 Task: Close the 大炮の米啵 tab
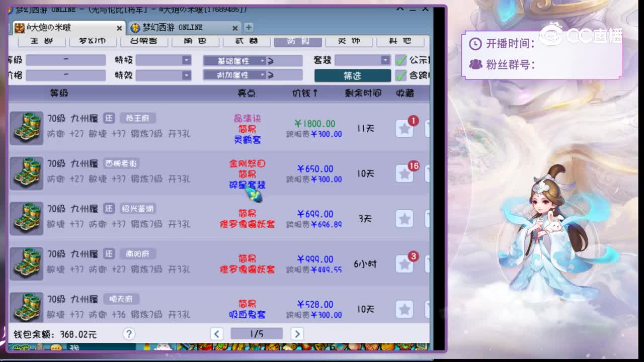(x=119, y=28)
